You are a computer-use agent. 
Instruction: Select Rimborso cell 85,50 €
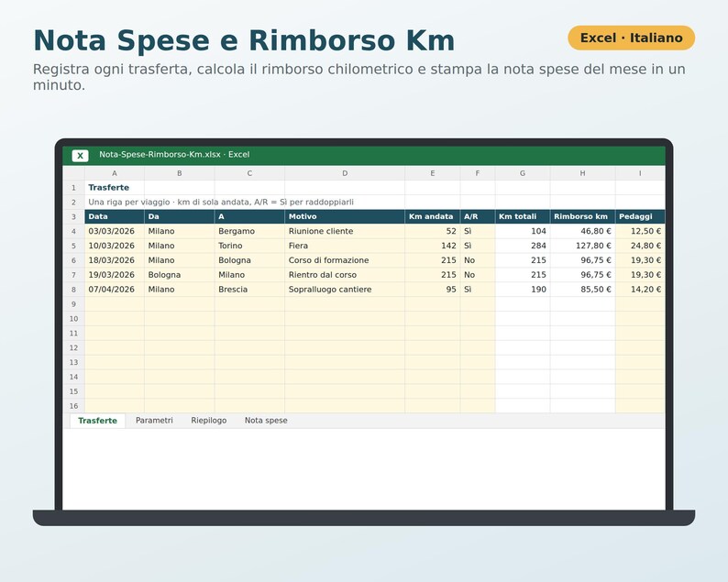tap(583, 289)
